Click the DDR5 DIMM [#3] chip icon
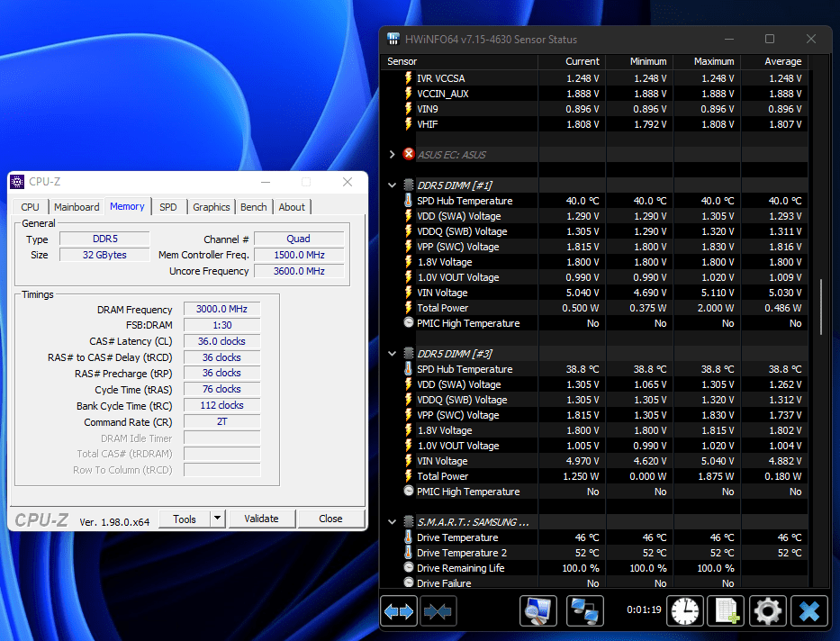840x641 pixels. coord(408,354)
